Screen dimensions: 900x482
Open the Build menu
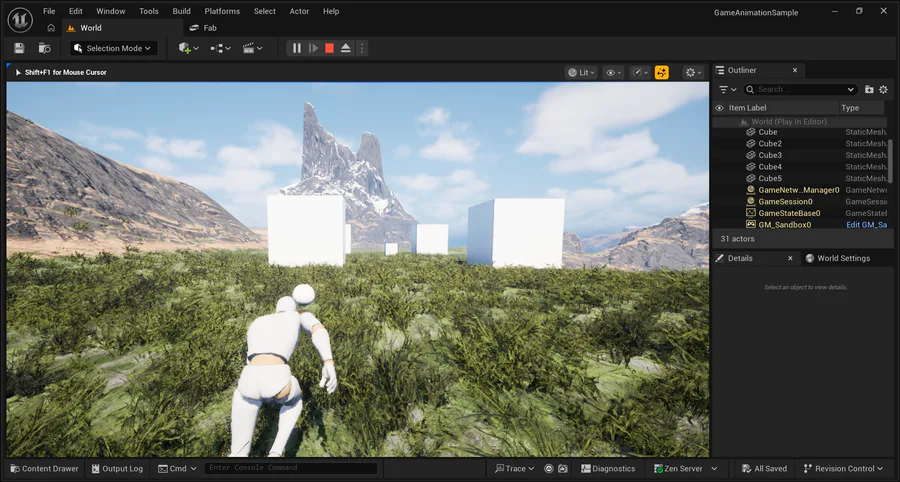(181, 11)
